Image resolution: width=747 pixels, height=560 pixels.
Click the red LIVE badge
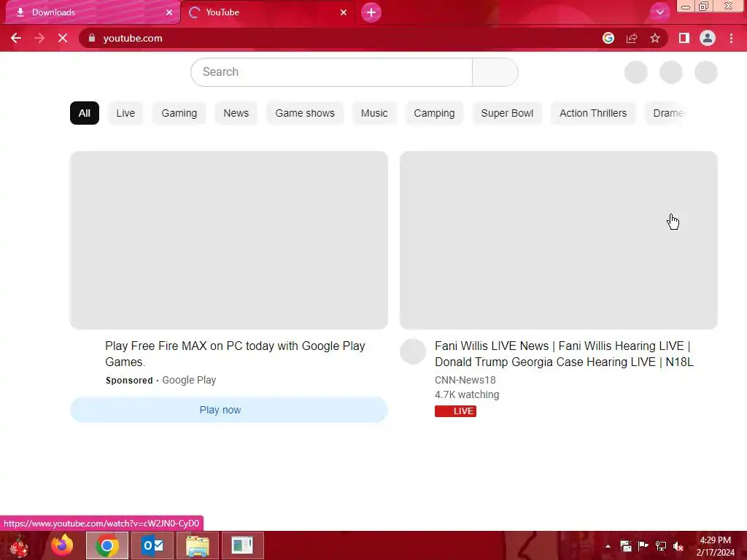click(455, 411)
